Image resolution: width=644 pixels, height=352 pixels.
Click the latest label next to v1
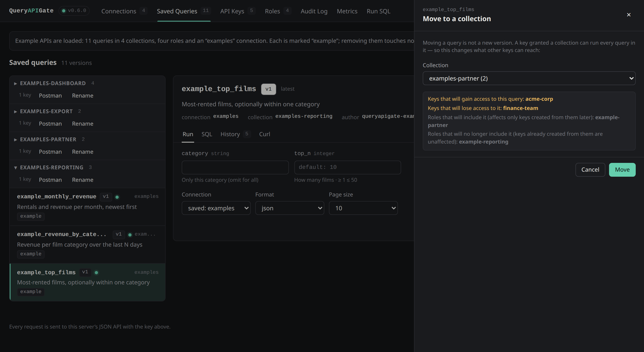[287, 89]
